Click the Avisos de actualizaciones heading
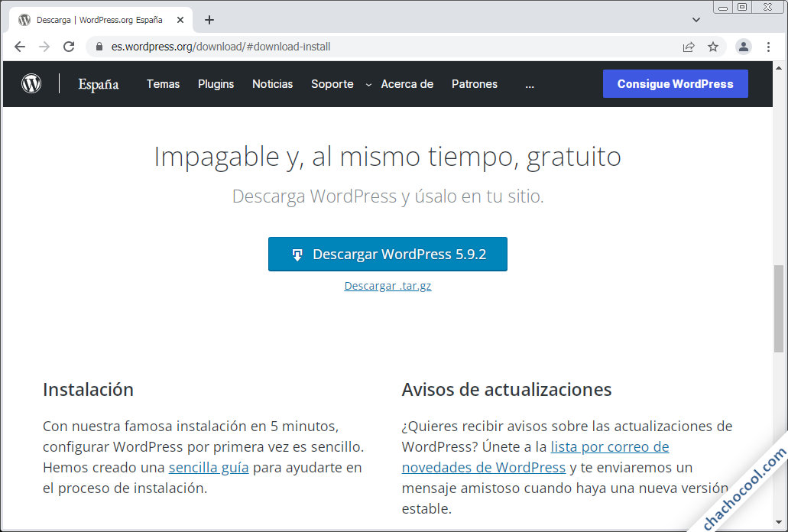Image resolution: width=788 pixels, height=532 pixels. (507, 390)
